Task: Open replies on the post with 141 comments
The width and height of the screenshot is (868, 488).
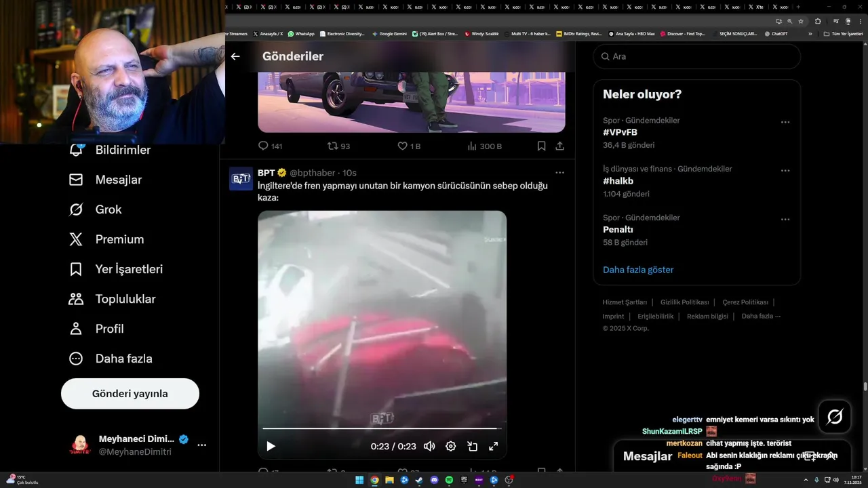Action: (270, 146)
